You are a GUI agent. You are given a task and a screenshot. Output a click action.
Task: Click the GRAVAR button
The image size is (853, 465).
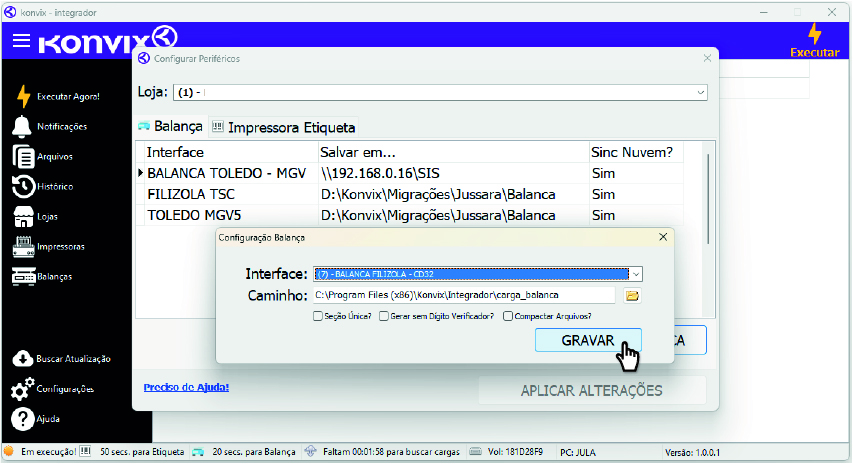[x=588, y=340]
